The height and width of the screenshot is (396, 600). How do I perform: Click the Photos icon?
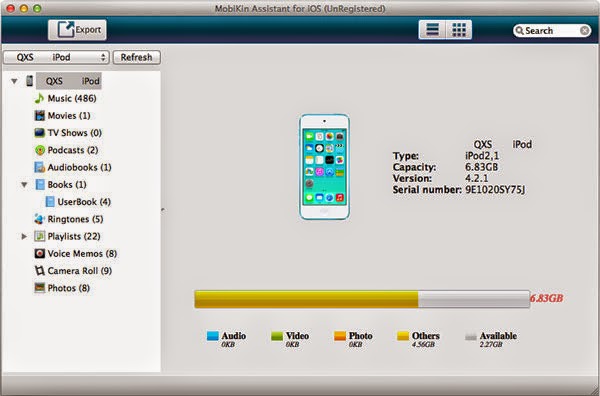[x=39, y=288]
